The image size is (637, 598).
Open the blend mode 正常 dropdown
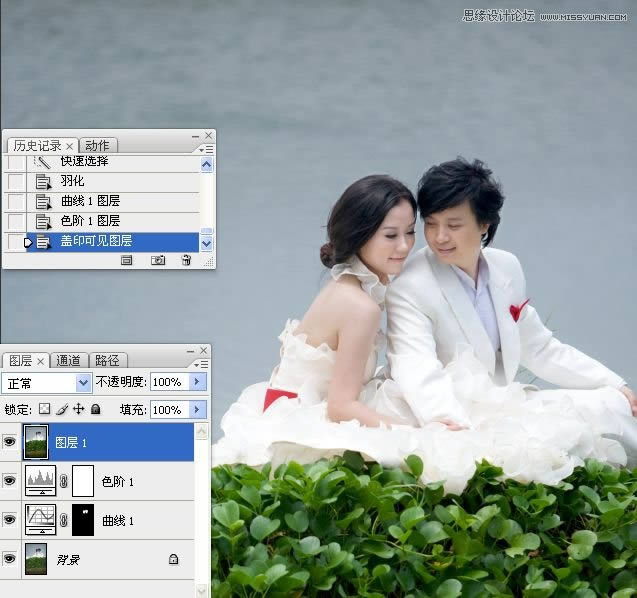coord(83,382)
